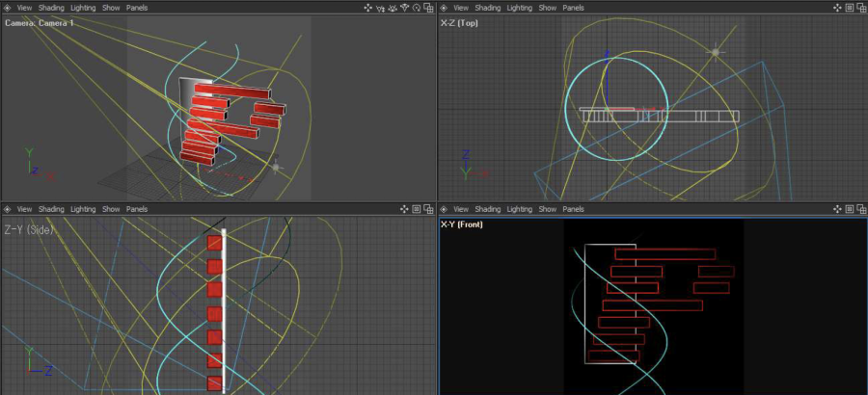Click the "X-Z (Top)" viewport label
This screenshot has height=395, width=868.
[461, 22]
